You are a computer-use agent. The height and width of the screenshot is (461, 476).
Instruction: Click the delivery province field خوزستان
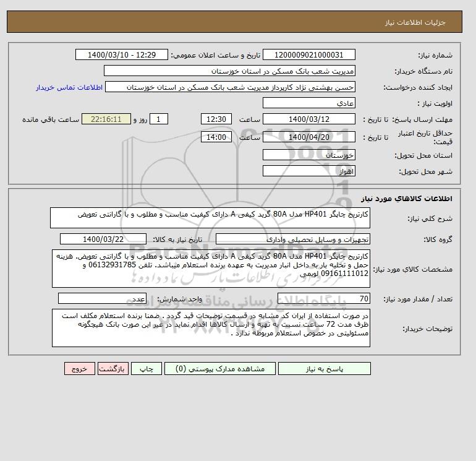click(x=308, y=155)
